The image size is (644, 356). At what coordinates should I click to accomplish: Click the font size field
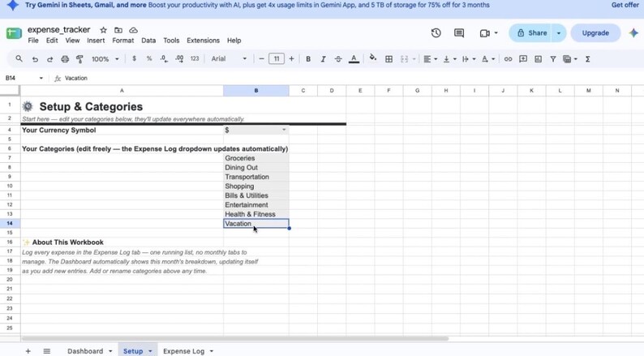pyautogui.click(x=277, y=58)
